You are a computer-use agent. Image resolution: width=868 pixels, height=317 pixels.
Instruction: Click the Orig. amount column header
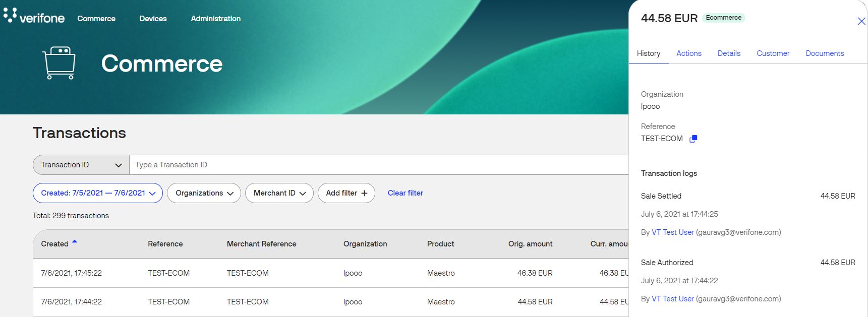tap(531, 244)
